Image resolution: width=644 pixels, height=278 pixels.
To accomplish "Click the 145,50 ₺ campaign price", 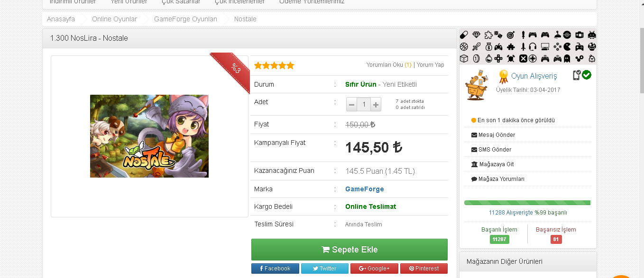I will (374, 147).
